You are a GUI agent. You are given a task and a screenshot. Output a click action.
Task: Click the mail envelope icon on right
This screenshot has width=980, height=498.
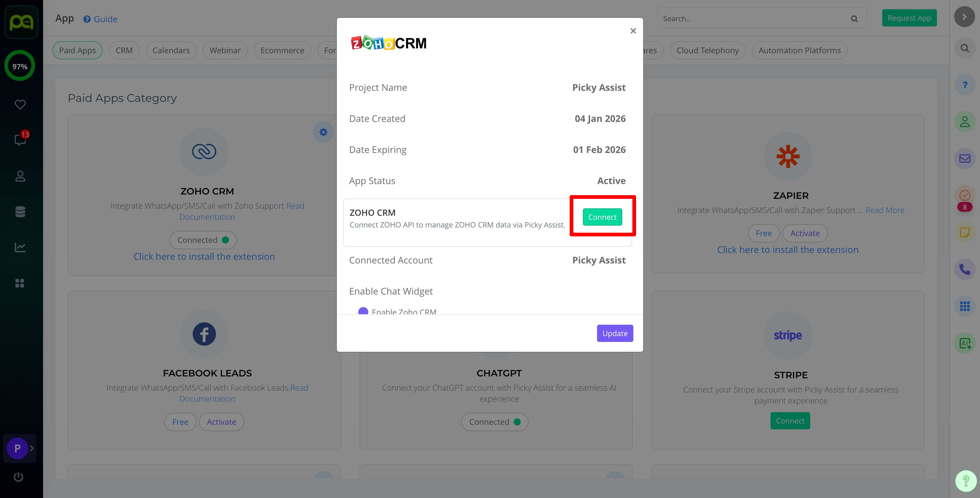point(964,159)
